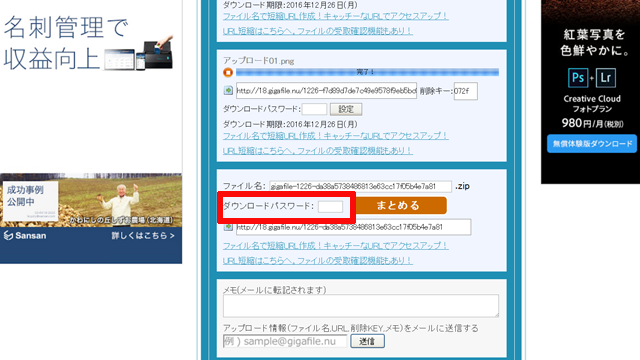Open URL短縮はこちらへ link under アップロード01.png
The width and height of the screenshot is (640, 360).
coord(318,151)
